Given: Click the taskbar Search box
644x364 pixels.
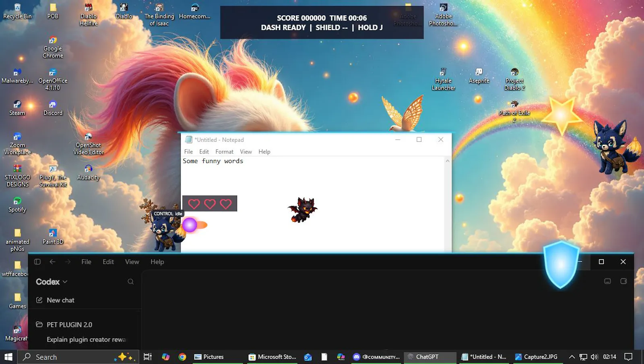Looking at the screenshot, I should pyautogui.click(x=79, y=357).
